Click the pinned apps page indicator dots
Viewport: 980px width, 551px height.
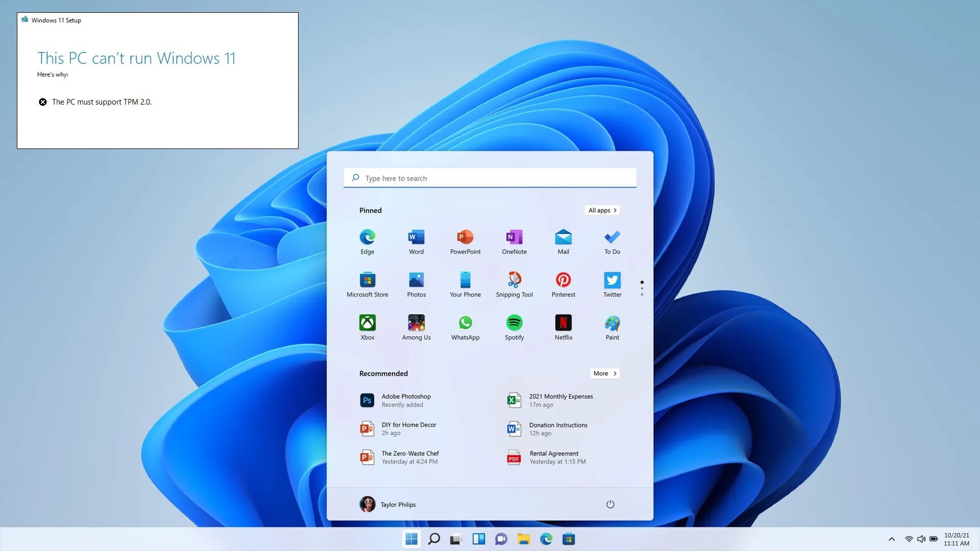[x=642, y=288]
